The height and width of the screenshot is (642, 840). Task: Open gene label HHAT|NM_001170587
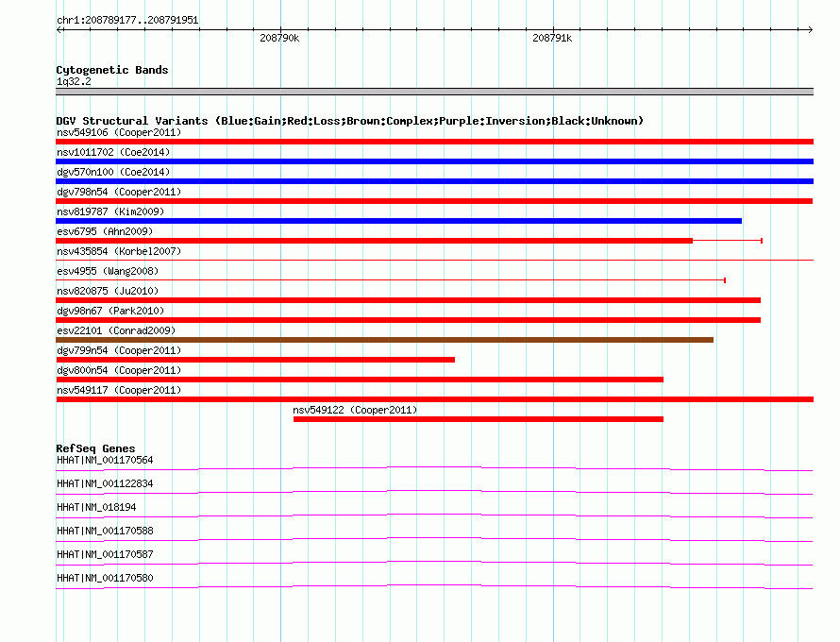[x=105, y=554]
